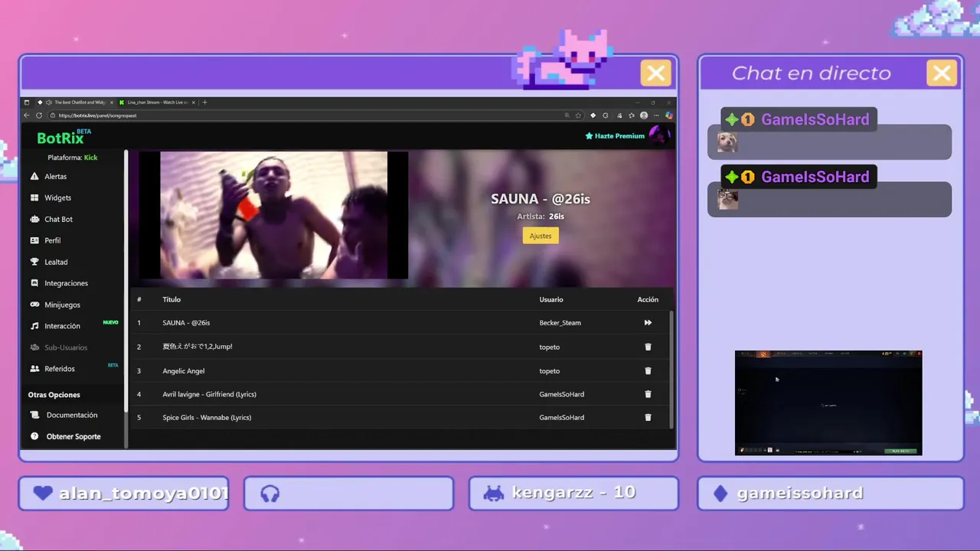Open the Ajustes settings button
Viewport: 980px width, 551px height.
click(541, 236)
